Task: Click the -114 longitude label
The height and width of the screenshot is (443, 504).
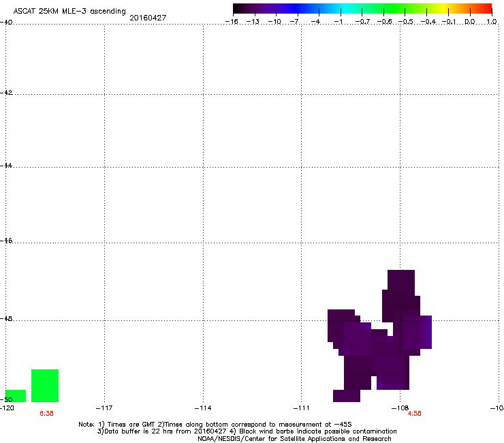Action: (203, 408)
